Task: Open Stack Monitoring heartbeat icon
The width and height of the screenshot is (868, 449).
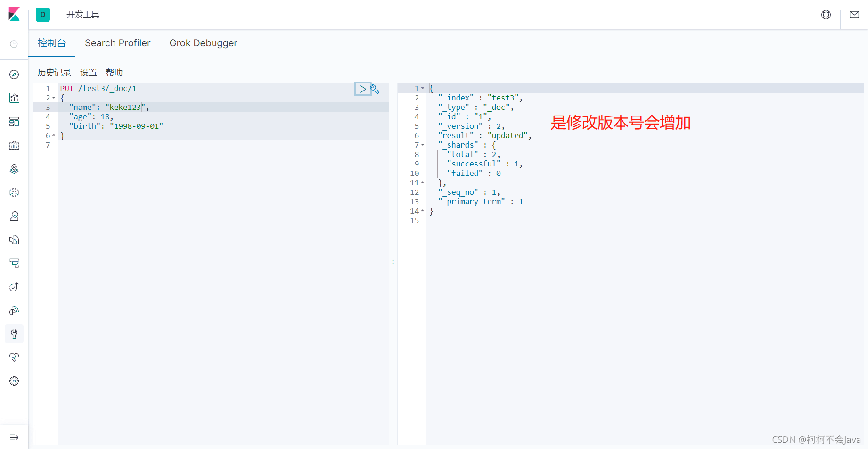Action: [x=14, y=358]
